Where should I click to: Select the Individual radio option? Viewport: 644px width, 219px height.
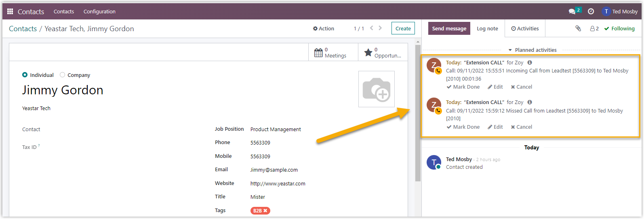tap(25, 75)
